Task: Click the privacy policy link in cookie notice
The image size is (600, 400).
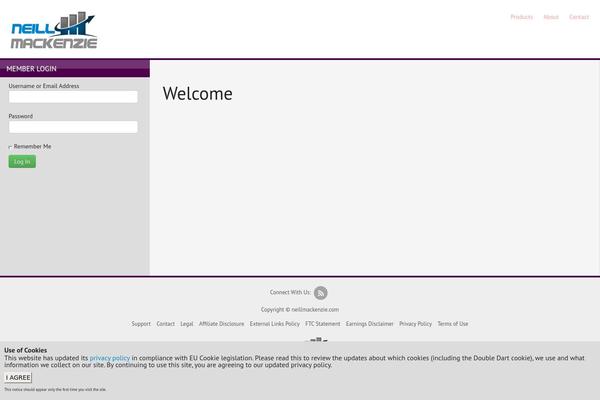Action: click(x=110, y=358)
